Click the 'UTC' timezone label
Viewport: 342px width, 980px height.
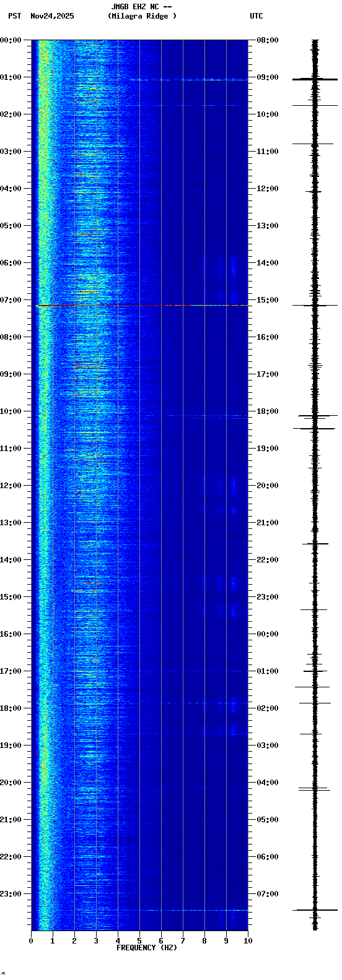coord(256,16)
